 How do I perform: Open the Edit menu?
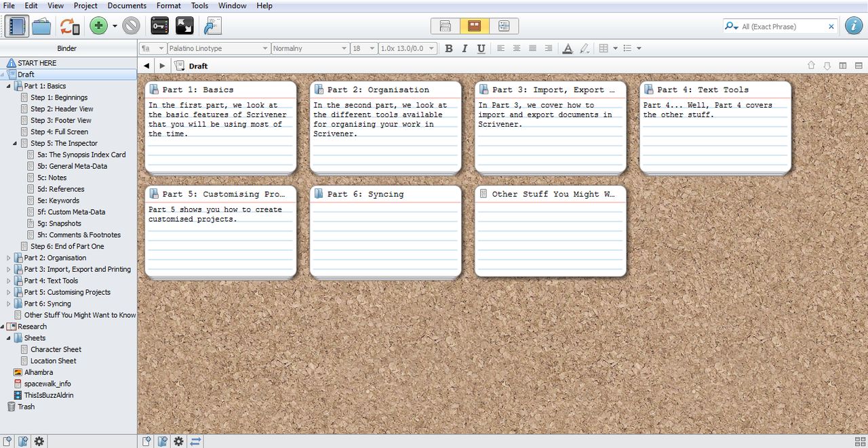tap(31, 5)
